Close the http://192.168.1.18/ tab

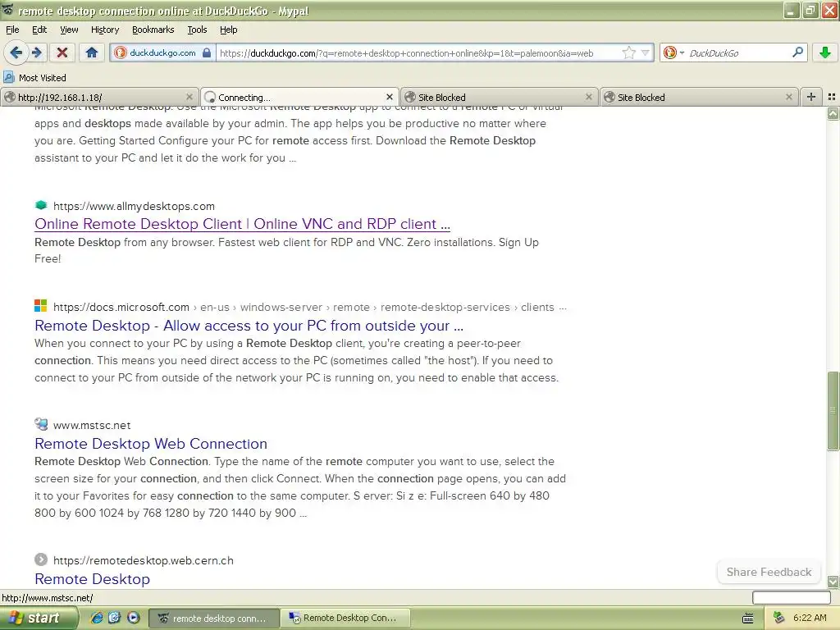point(189,97)
